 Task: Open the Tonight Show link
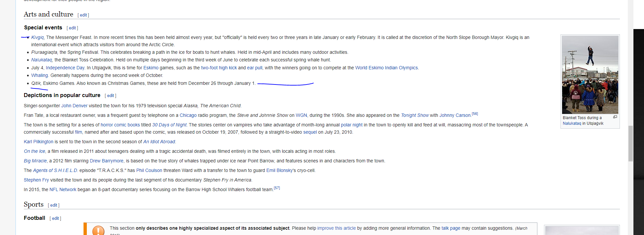[x=415, y=115]
